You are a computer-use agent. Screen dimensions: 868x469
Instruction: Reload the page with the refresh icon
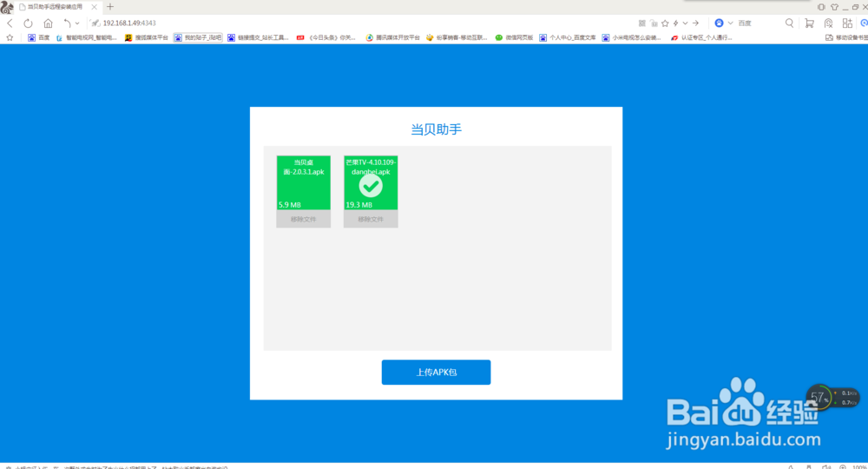click(x=28, y=23)
